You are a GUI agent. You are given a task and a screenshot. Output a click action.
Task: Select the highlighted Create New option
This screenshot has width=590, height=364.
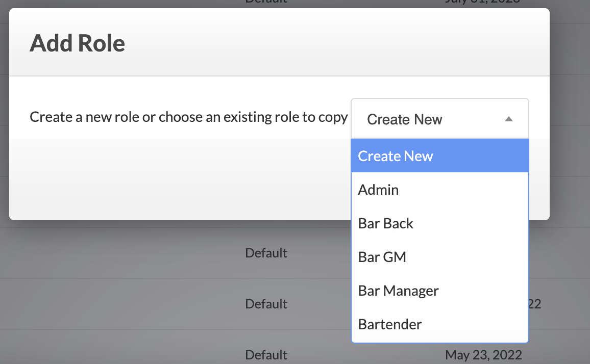point(439,155)
